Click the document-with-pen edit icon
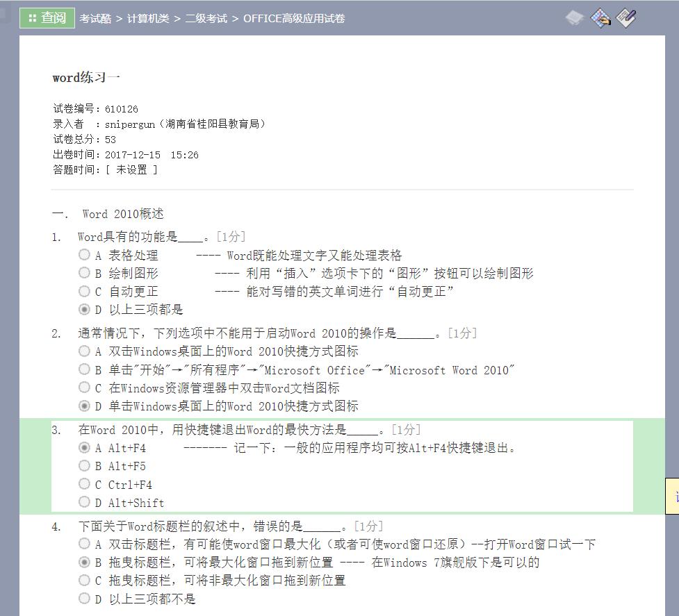The image size is (679, 616). click(x=626, y=18)
